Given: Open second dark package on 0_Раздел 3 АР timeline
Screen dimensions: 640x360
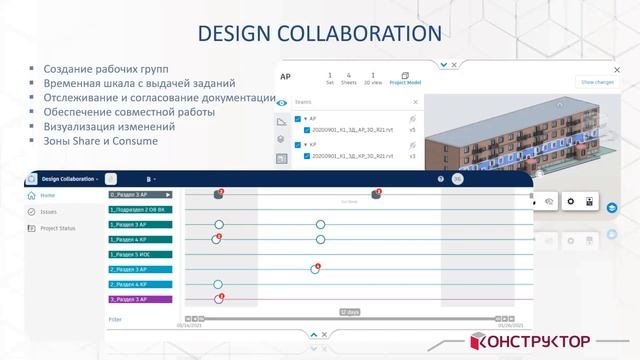Looking at the screenshot, I should [376, 195].
